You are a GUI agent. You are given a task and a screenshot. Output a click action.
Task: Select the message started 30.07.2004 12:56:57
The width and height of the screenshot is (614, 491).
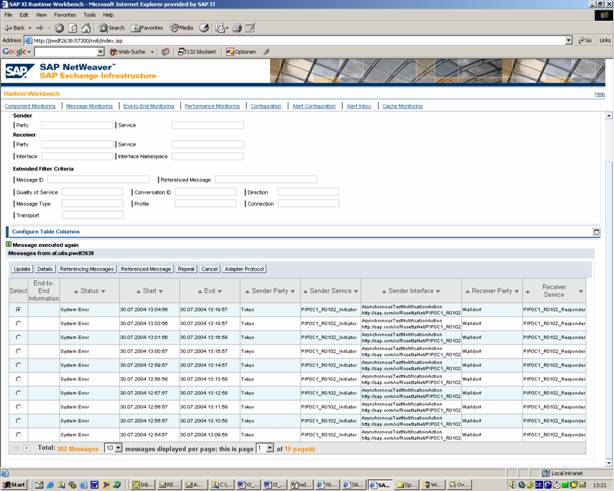pos(18,407)
